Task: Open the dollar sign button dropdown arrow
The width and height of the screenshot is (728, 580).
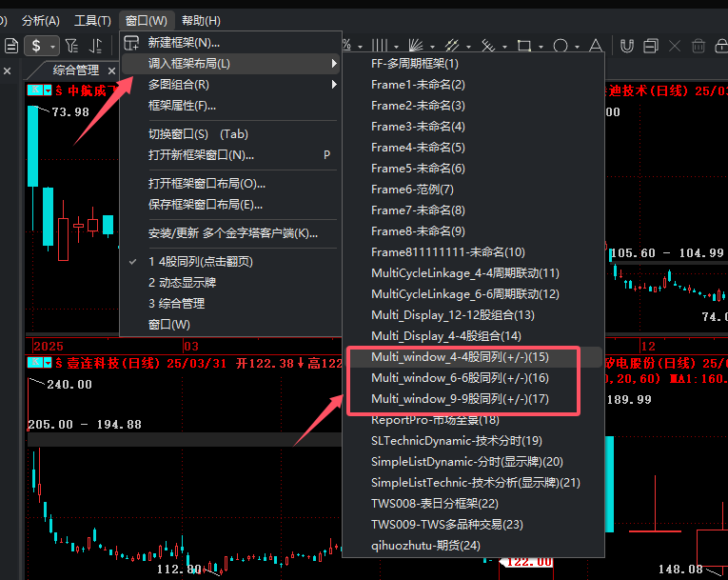Action: coord(53,47)
